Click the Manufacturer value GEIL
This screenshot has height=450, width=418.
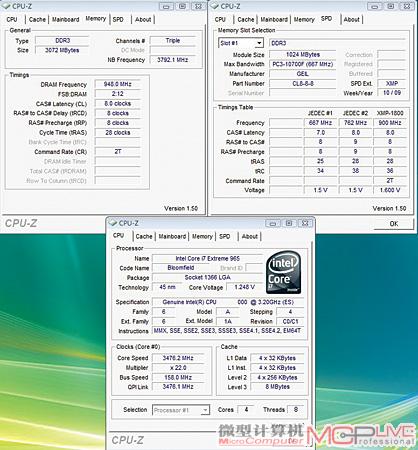[x=303, y=73]
